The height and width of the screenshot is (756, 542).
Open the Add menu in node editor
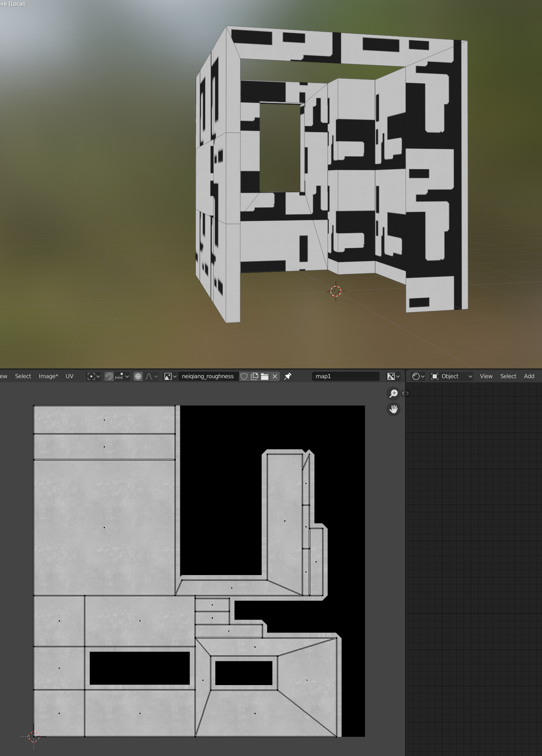[529, 376]
